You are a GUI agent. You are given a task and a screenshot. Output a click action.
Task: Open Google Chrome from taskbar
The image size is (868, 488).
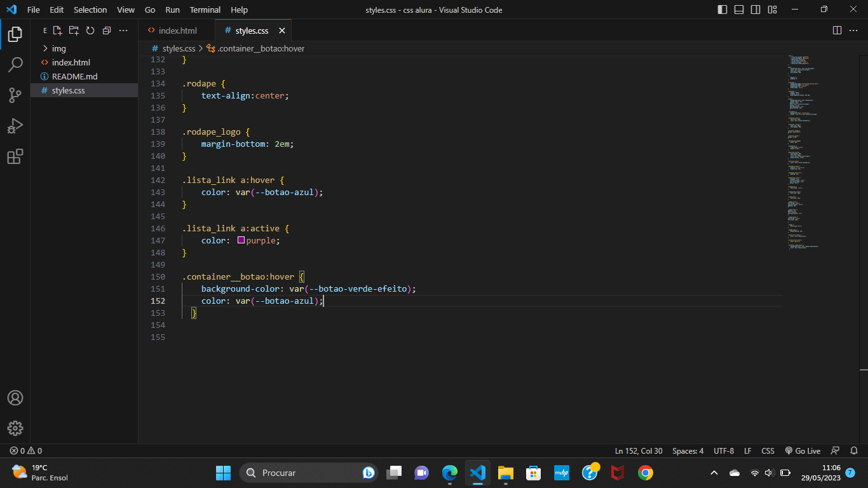point(646,473)
